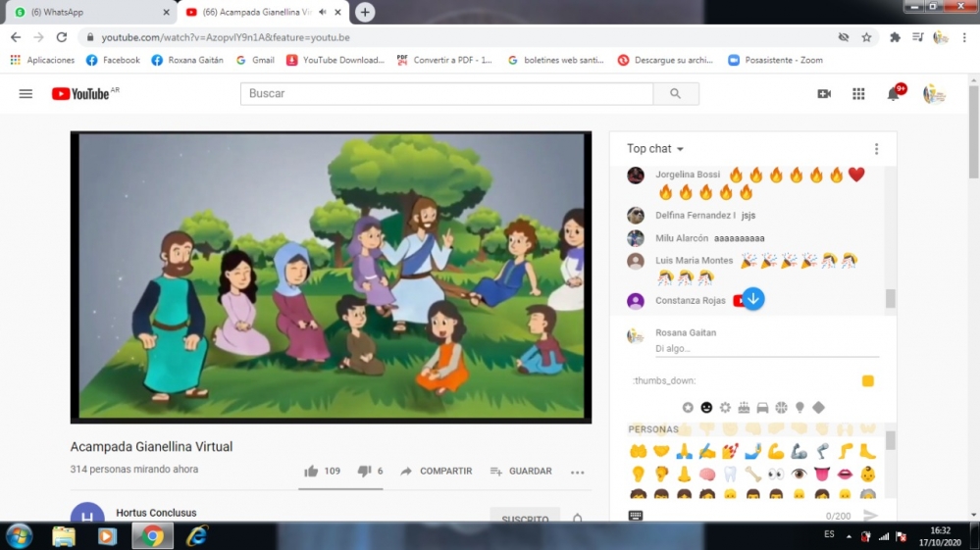Click the search magnifier button
This screenshot has height=550, width=980.
point(676,94)
